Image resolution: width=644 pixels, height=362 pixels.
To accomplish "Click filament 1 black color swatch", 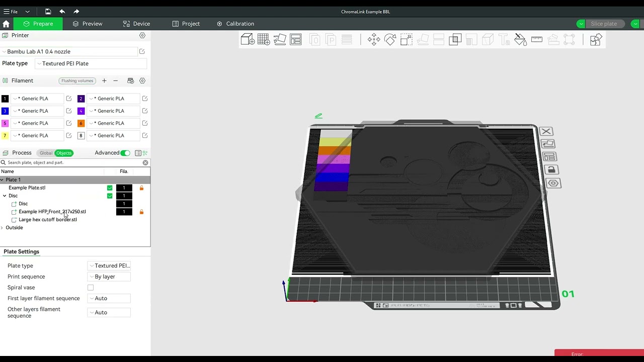I will pyautogui.click(x=5, y=99).
